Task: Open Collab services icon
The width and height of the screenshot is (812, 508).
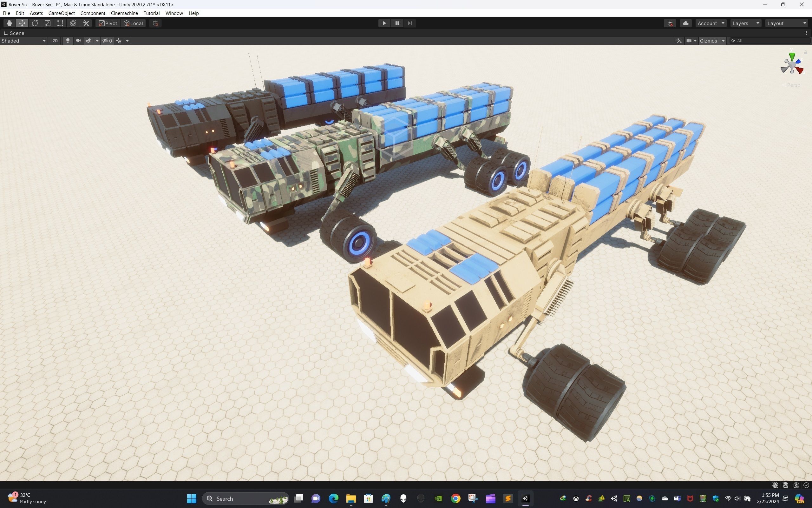Action: click(670, 23)
